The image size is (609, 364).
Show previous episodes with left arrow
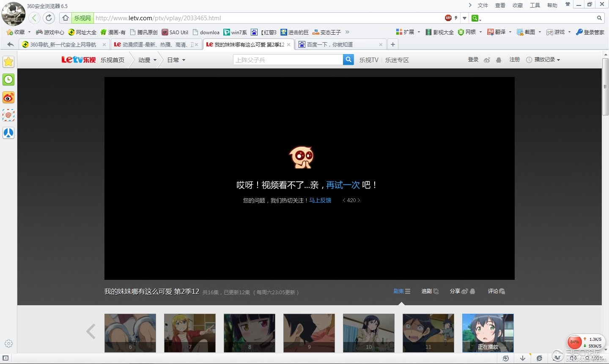[91, 331]
